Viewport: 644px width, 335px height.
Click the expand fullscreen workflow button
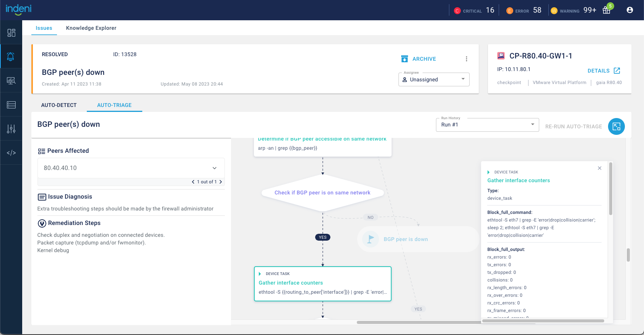coord(616,126)
